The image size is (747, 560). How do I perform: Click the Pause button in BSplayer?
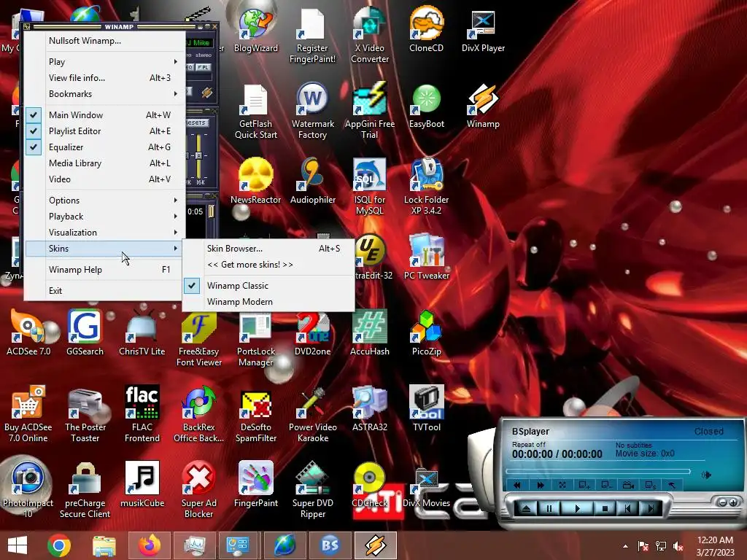[x=549, y=508]
